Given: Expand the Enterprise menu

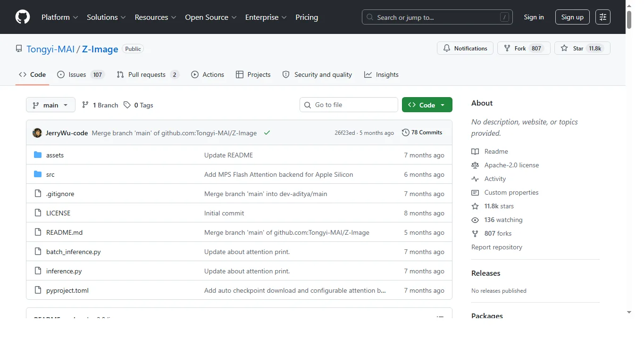Looking at the screenshot, I should [266, 17].
